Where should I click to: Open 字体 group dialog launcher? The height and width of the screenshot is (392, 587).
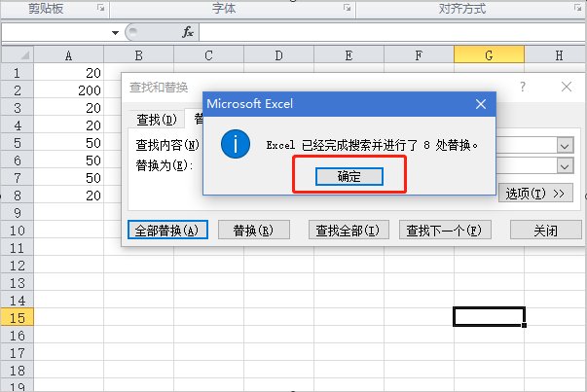pyautogui.click(x=348, y=8)
